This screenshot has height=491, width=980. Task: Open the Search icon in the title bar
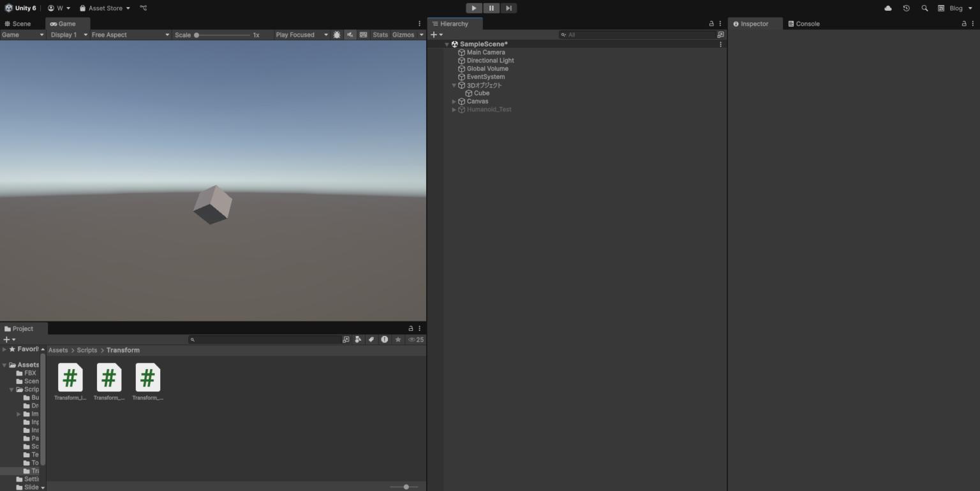click(x=924, y=8)
